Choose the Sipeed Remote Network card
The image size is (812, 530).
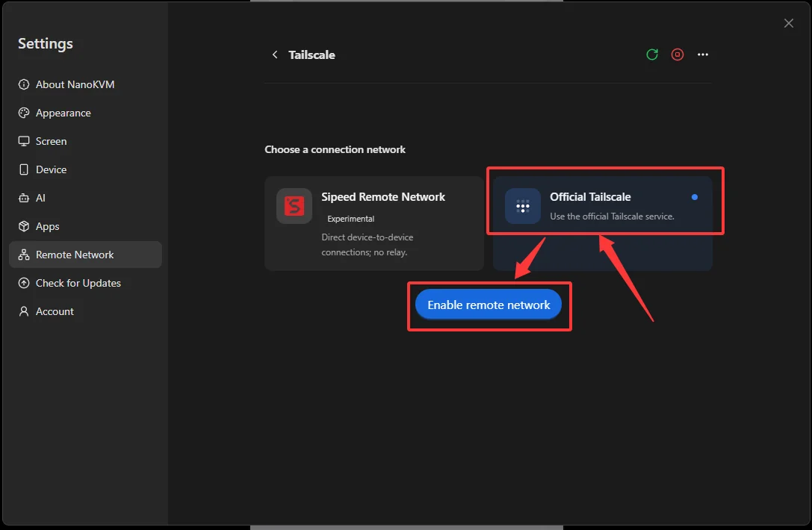(x=374, y=223)
